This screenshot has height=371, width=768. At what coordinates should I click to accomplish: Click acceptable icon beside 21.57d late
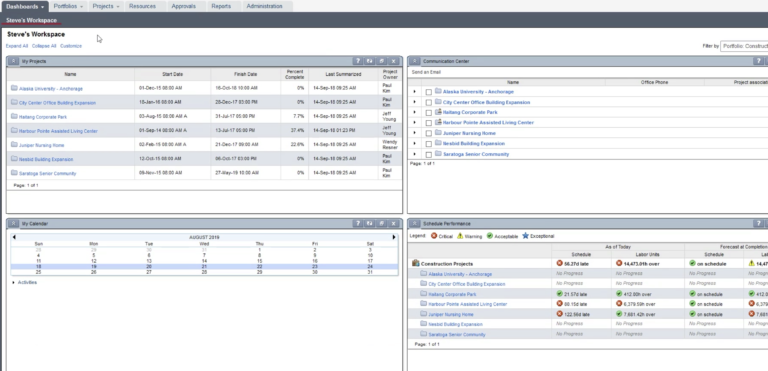point(560,294)
